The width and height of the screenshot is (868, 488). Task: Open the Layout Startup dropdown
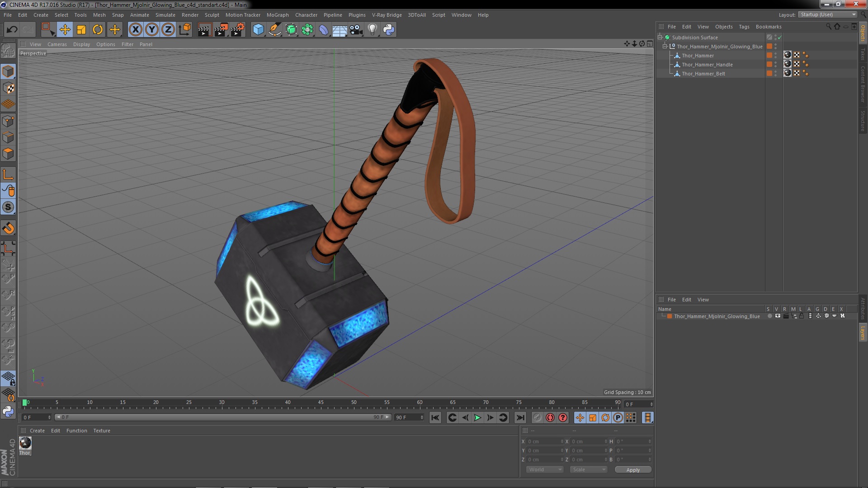pos(828,15)
